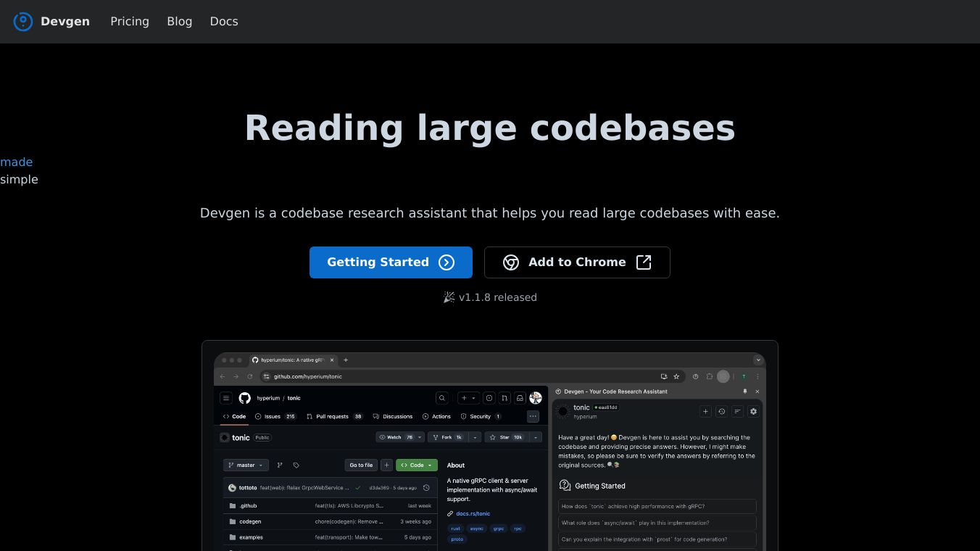980x551 pixels.
Task: Click the "Reading large codebases" headline
Action: 490,128
